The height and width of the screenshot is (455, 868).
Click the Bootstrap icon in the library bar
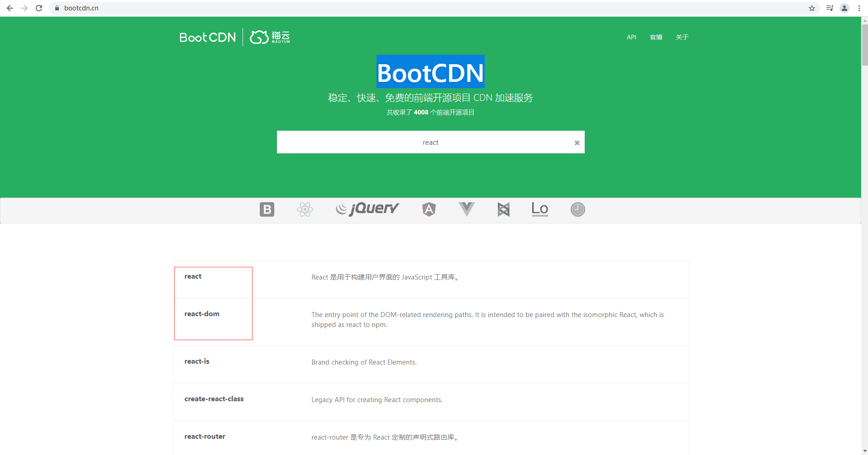pos(267,209)
